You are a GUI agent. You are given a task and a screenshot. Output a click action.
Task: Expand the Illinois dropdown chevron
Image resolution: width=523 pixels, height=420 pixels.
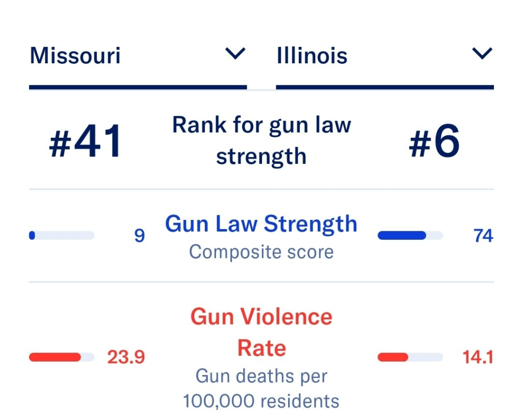pyautogui.click(x=482, y=54)
